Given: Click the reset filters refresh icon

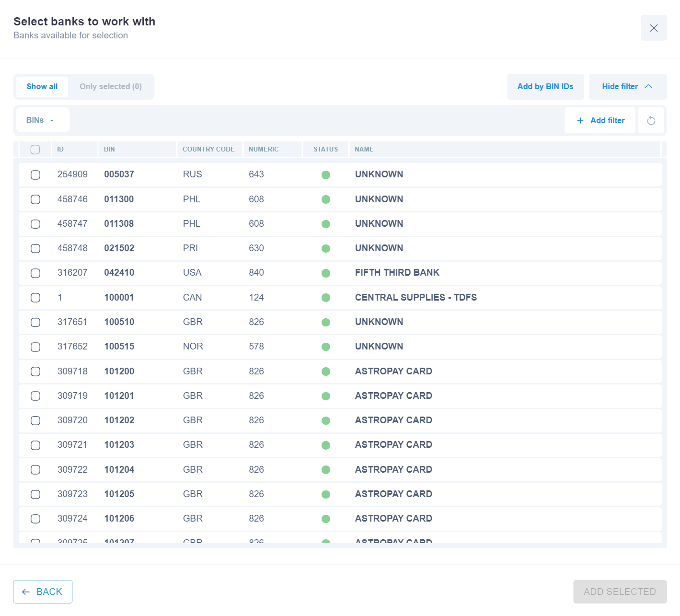Looking at the screenshot, I should coord(651,120).
